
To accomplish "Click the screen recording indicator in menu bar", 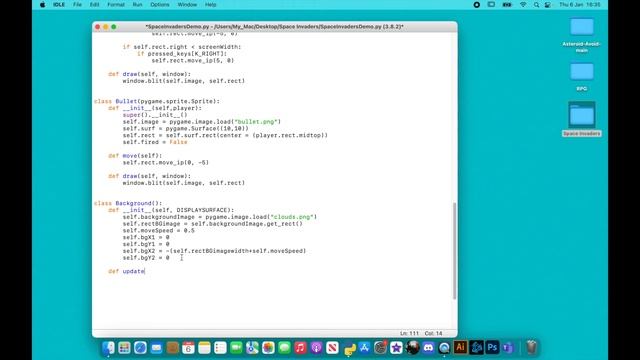I will [476, 5].
